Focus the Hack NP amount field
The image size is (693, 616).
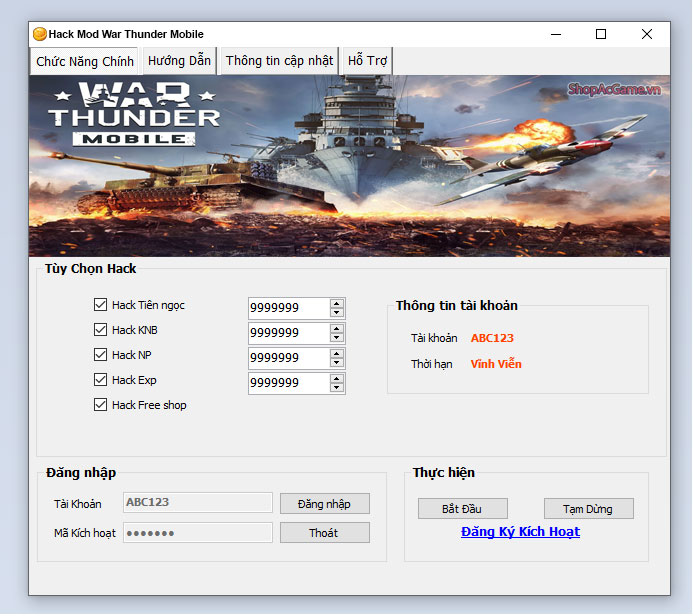289,358
